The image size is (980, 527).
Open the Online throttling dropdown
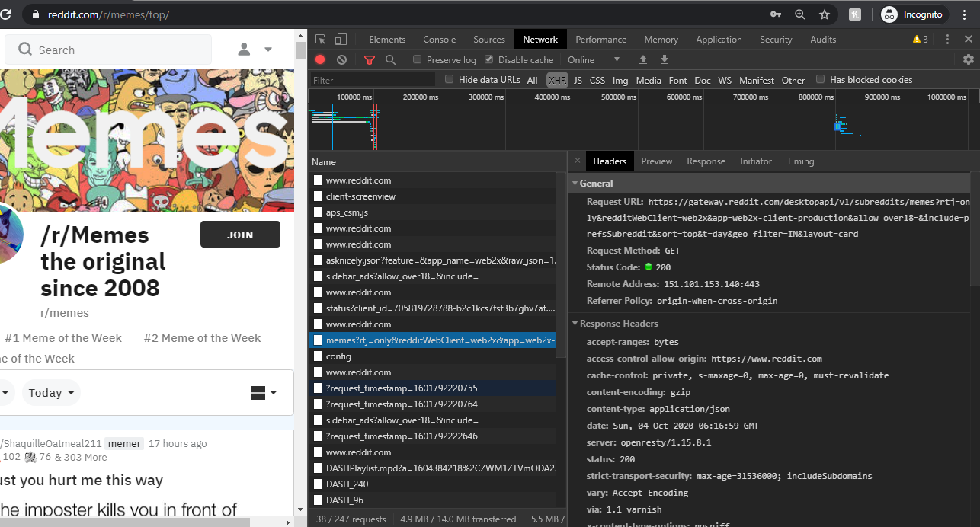[x=593, y=59]
